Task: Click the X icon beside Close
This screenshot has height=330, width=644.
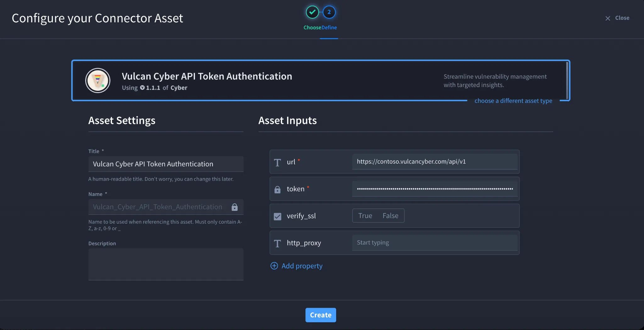Action: (608, 18)
